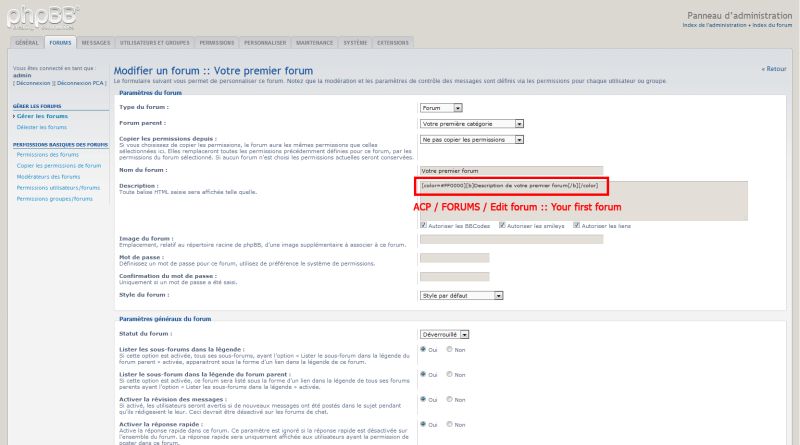Follow Index de l'administration link
The width and height of the screenshot is (800, 445).
click(715, 25)
